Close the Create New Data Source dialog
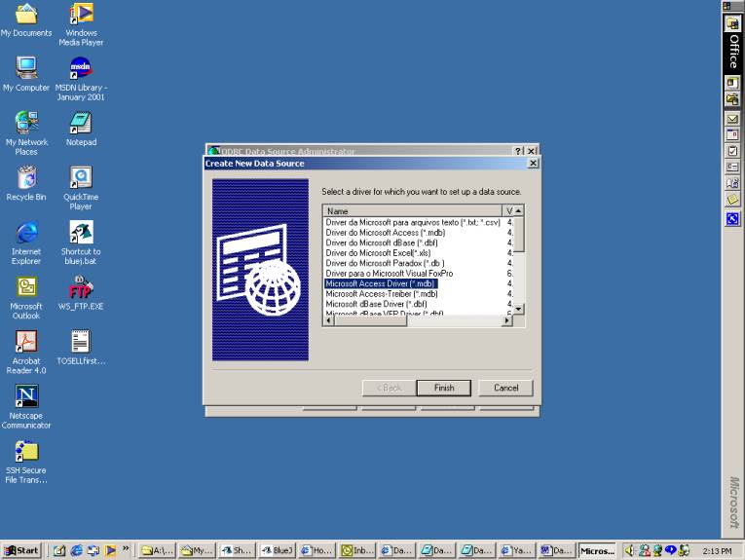The width and height of the screenshot is (745, 560). [x=533, y=163]
